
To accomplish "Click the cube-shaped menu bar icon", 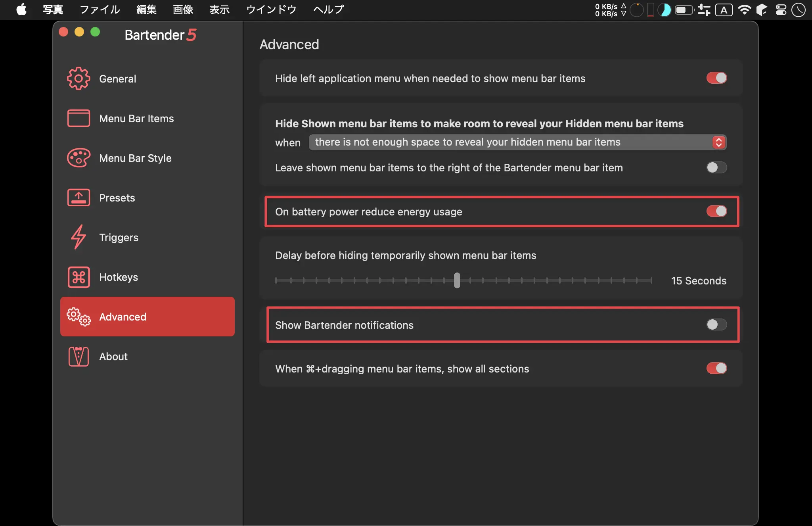I will click(761, 10).
